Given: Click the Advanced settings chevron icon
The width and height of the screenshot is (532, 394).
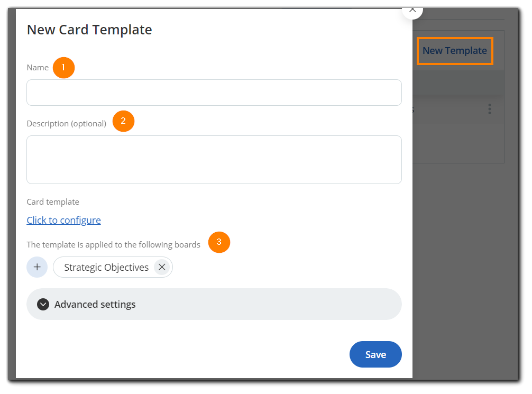Looking at the screenshot, I should [43, 304].
